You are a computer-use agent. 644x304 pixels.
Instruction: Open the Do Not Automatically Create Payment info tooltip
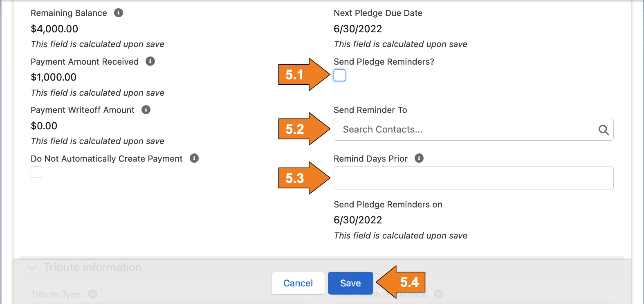tap(194, 158)
